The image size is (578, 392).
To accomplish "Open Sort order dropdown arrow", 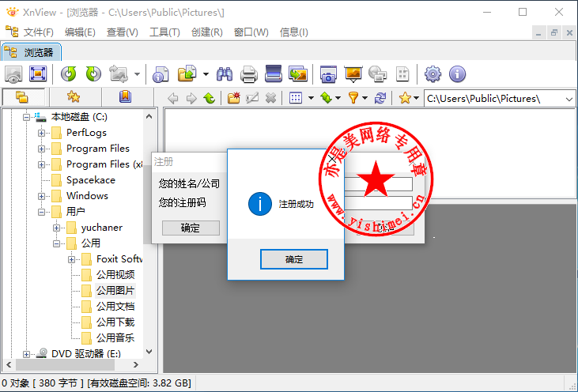I will point(338,98).
